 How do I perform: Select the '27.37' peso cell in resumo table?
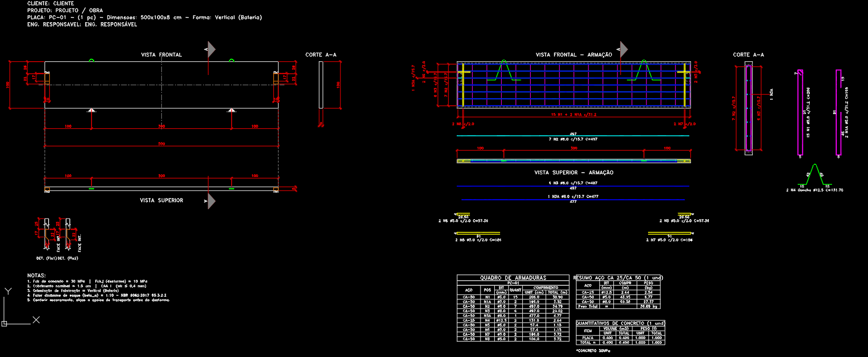coord(649,302)
